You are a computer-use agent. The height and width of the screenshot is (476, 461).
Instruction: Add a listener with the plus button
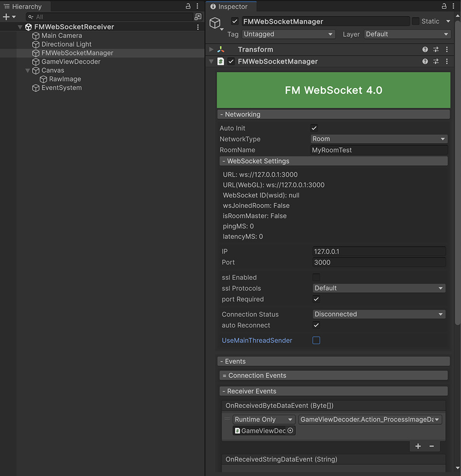pyautogui.click(x=417, y=446)
